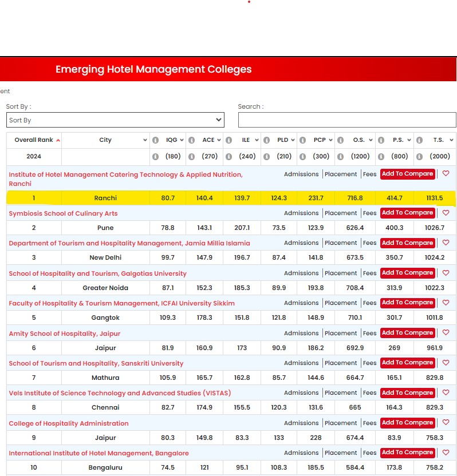The image size is (457, 476).
Task: Open Admissions for Jamia Millia Islamia
Action: pos(301,243)
